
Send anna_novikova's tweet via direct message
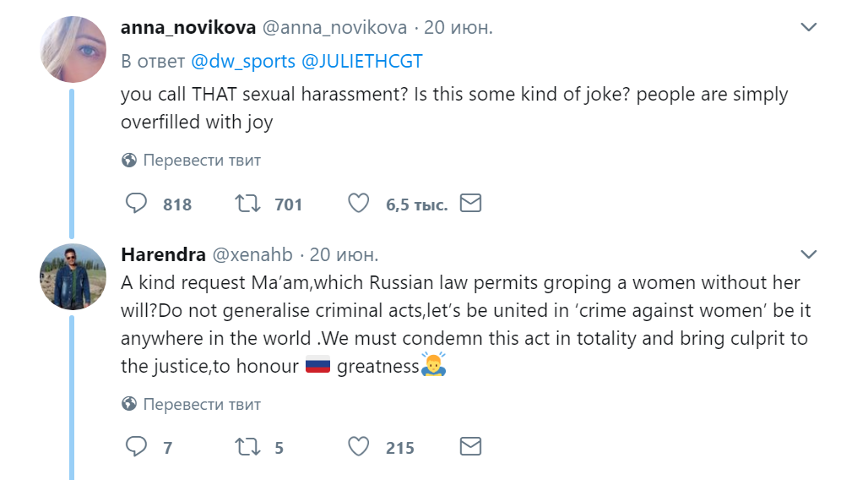point(470,203)
